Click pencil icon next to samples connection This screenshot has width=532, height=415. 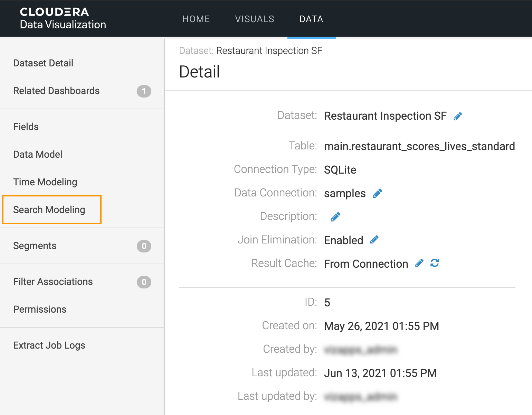tap(377, 193)
